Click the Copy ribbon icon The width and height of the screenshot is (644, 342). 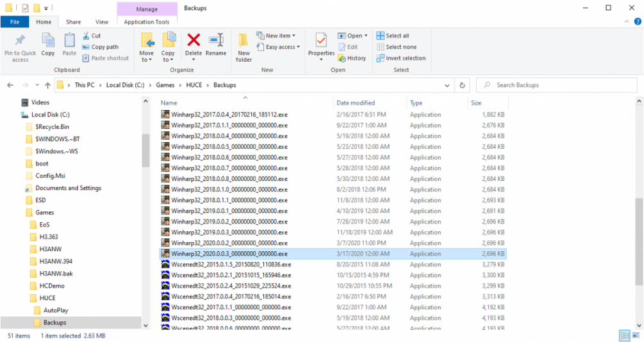[x=48, y=40]
